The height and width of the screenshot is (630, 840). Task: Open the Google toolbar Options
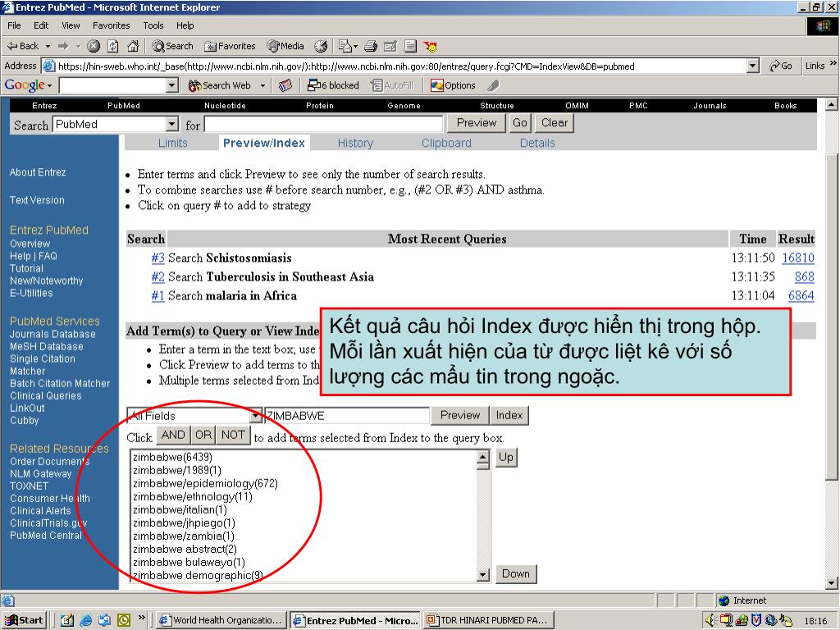(453, 85)
